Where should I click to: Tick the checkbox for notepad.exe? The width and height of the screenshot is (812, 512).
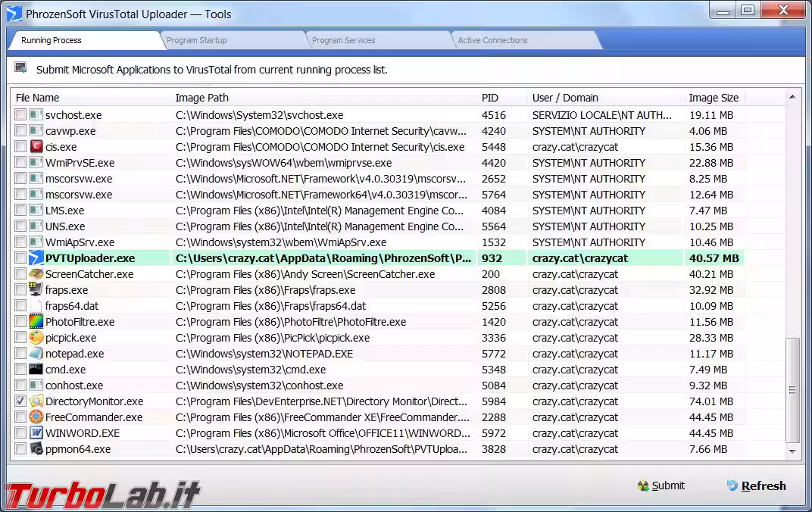pyautogui.click(x=20, y=354)
